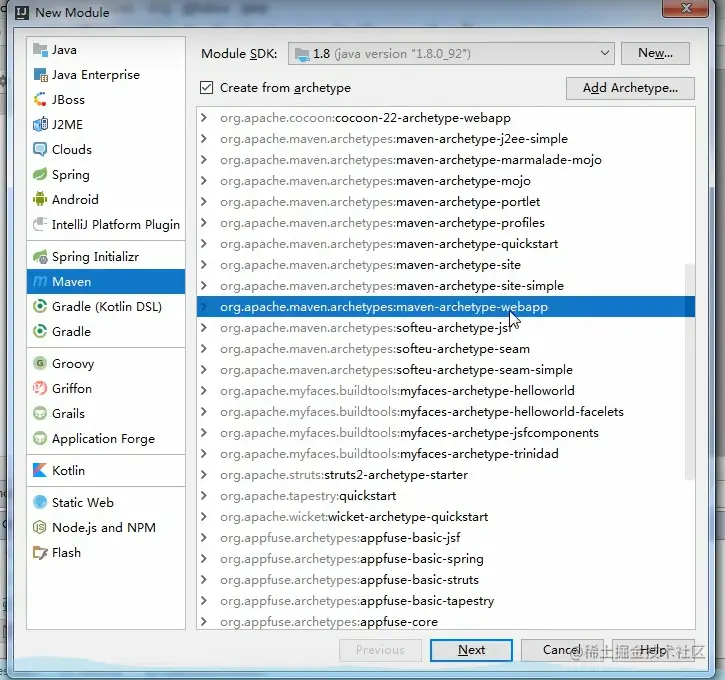
Task: Select myfaces-archetype-trinidad row
Action: (446, 453)
